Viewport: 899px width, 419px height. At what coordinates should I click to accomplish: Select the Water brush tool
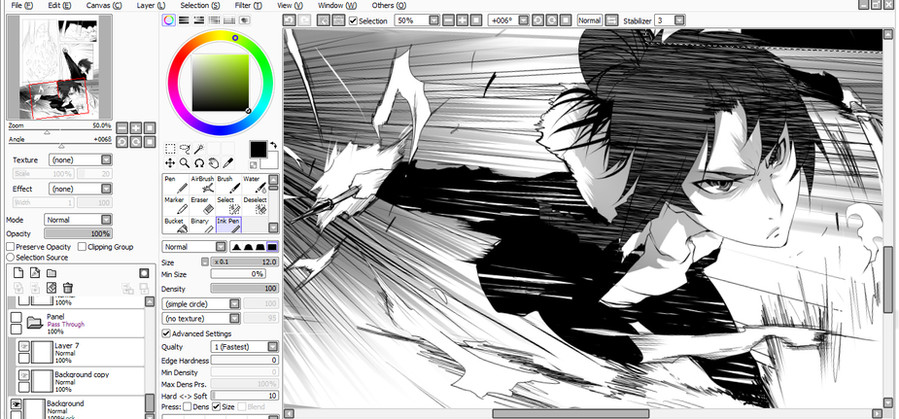click(x=255, y=185)
